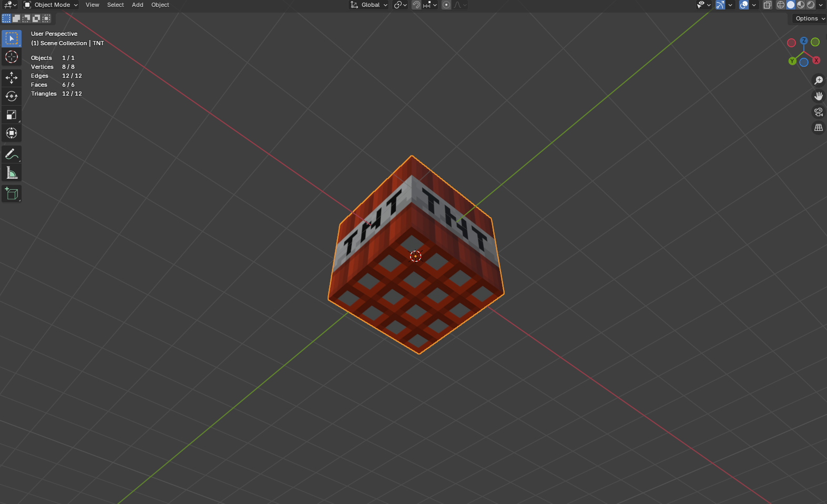Click the zoom magnifier viewport icon
The image size is (827, 504).
click(x=819, y=80)
